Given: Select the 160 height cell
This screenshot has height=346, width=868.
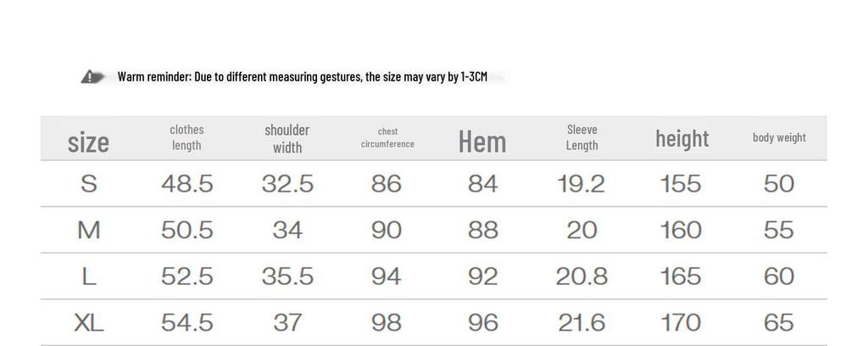Looking at the screenshot, I should point(681,230).
